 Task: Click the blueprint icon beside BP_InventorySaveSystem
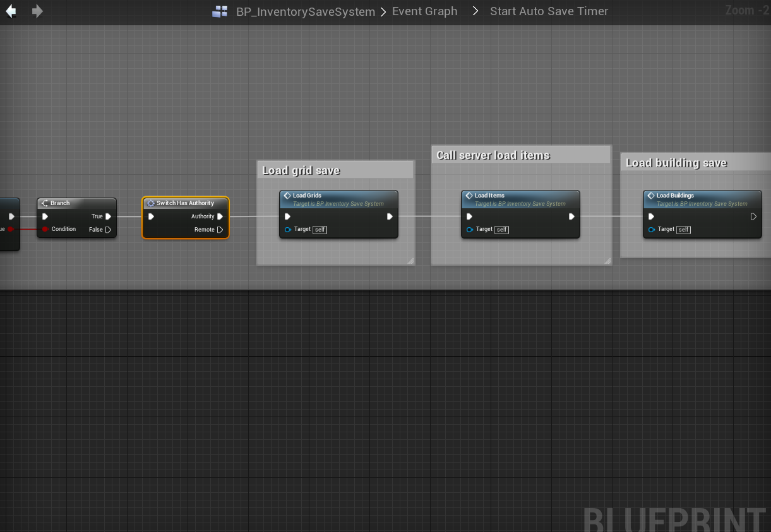tap(220, 11)
